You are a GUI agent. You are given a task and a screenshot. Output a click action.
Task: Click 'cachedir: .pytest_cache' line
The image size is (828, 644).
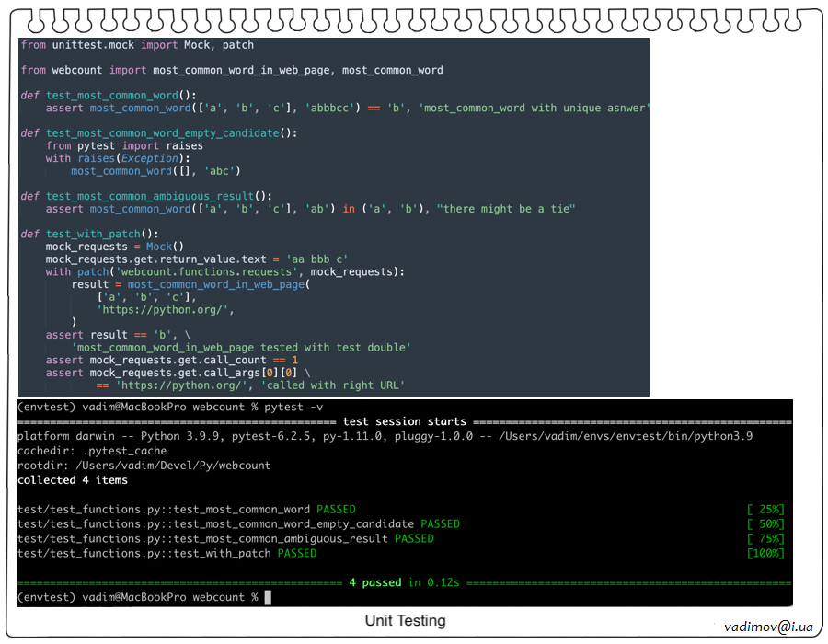[92, 451]
